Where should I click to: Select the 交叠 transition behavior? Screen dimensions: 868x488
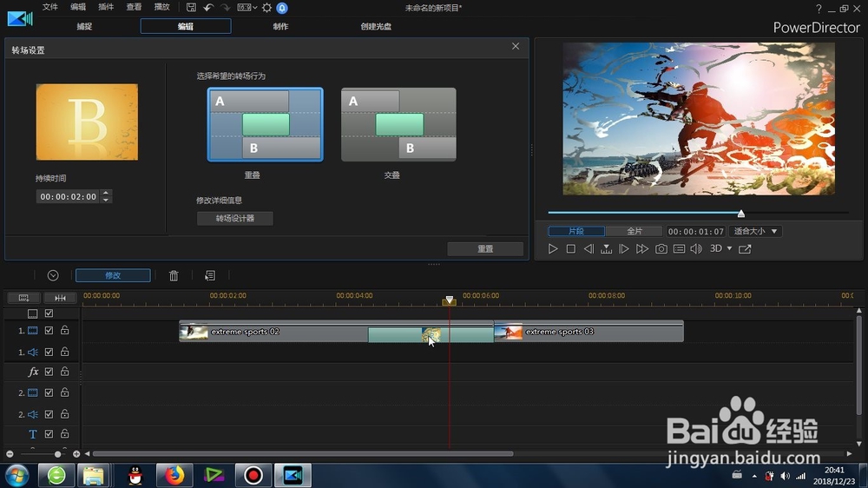click(x=398, y=125)
